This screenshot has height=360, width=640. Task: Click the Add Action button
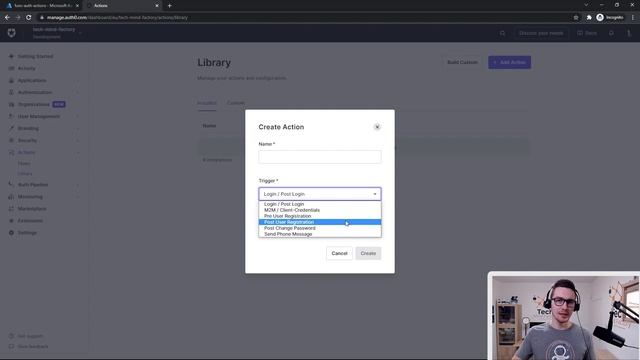point(509,62)
